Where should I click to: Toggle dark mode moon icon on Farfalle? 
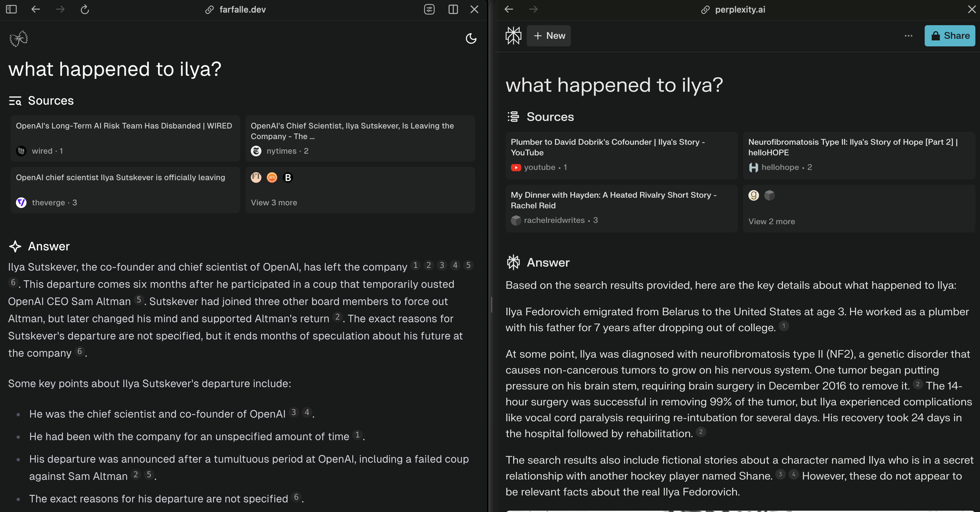point(471,38)
